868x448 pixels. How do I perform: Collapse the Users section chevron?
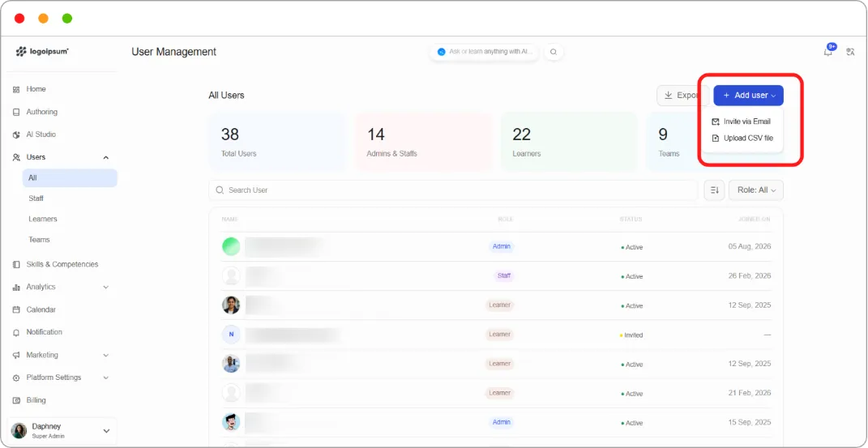click(x=105, y=158)
